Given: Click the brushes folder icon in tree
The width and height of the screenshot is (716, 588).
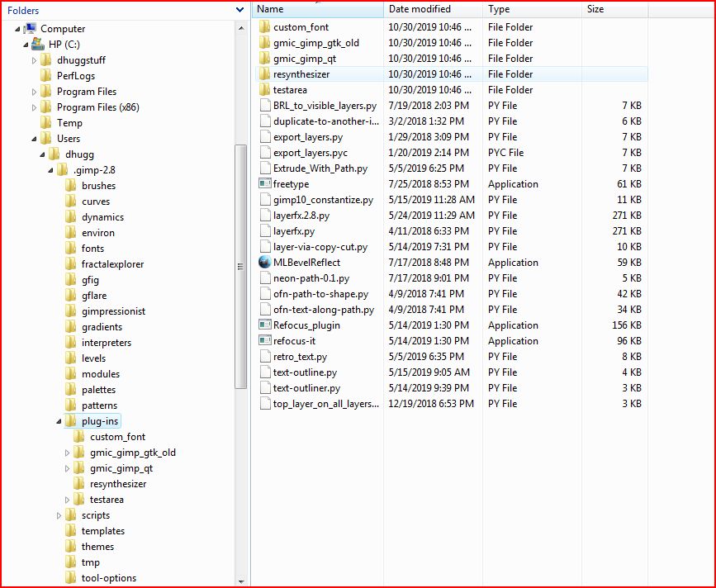Looking at the screenshot, I should [x=71, y=185].
